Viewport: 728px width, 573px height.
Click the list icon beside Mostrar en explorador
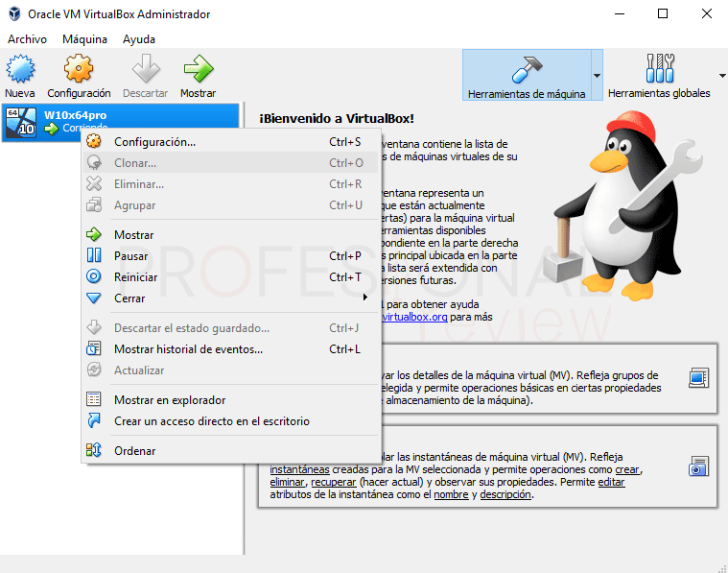94,399
